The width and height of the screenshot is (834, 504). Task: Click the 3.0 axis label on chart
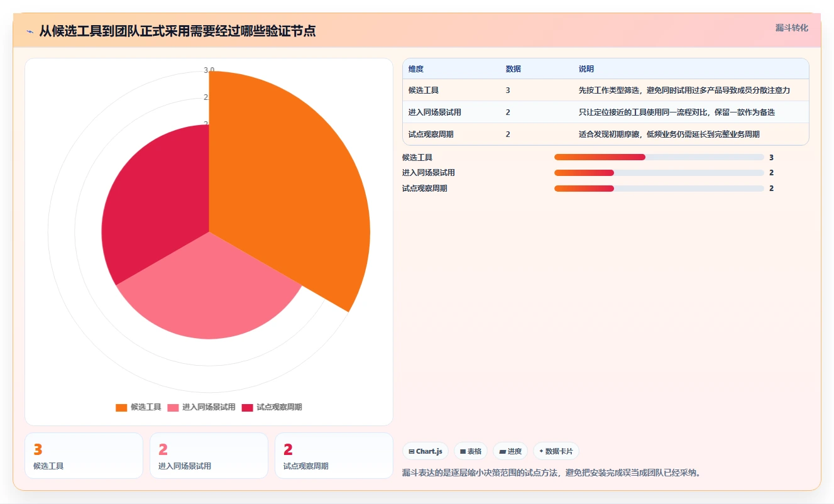209,70
